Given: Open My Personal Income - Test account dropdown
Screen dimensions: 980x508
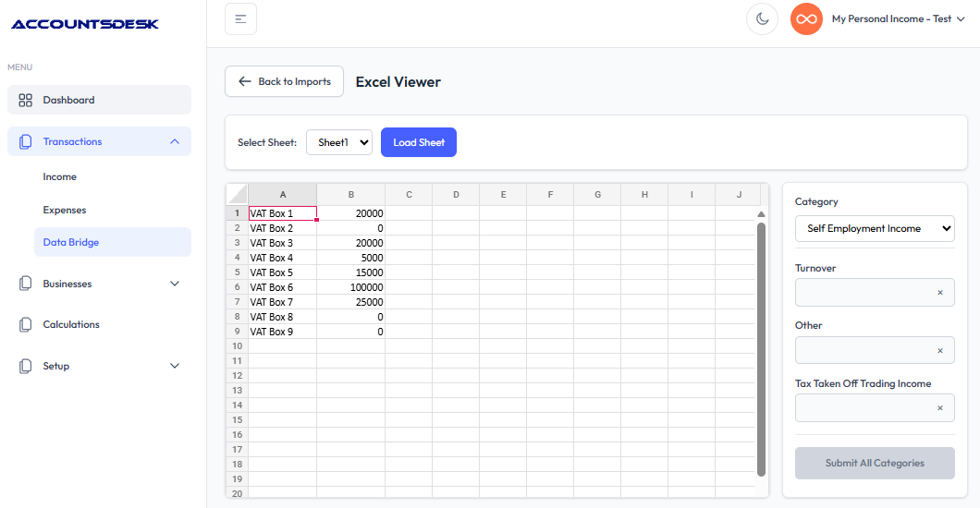Looking at the screenshot, I should click(x=898, y=18).
